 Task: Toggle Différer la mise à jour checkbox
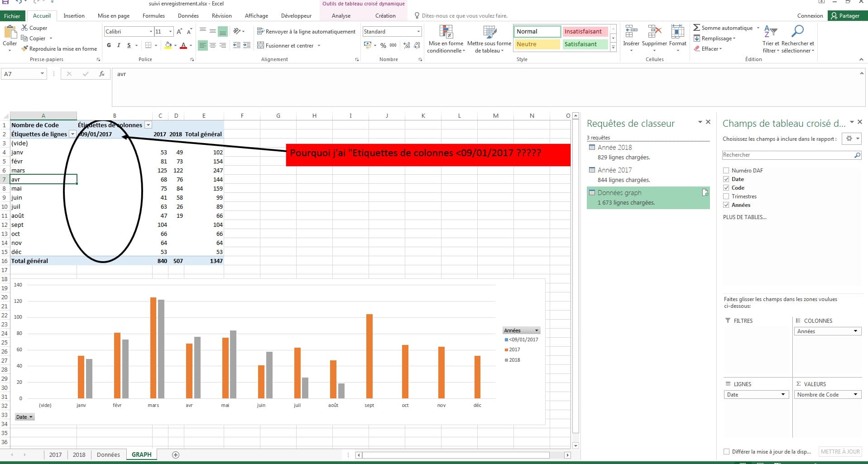(727, 451)
